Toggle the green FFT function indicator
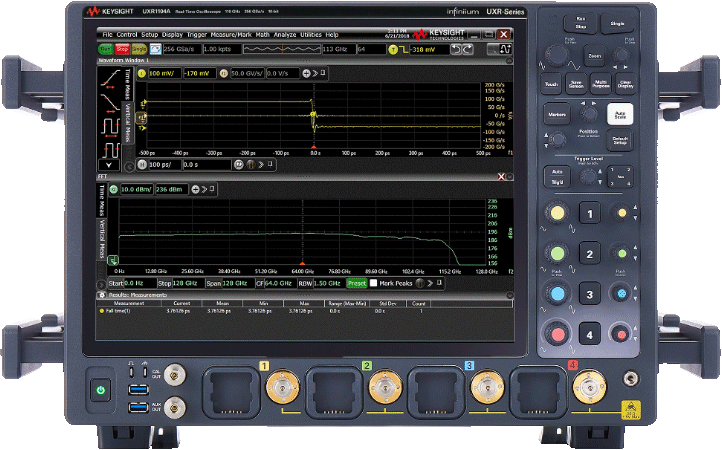The image size is (722, 450). pos(114,189)
